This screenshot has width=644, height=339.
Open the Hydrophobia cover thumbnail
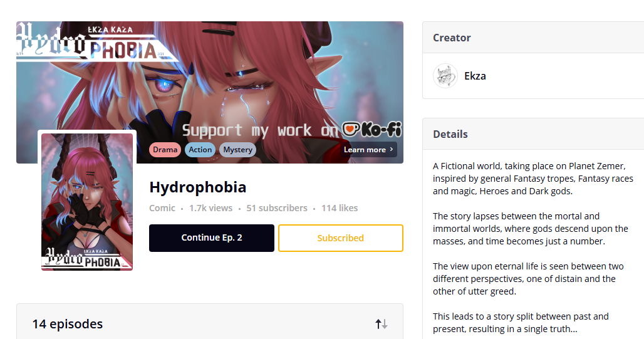pyautogui.click(x=87, y=202)
